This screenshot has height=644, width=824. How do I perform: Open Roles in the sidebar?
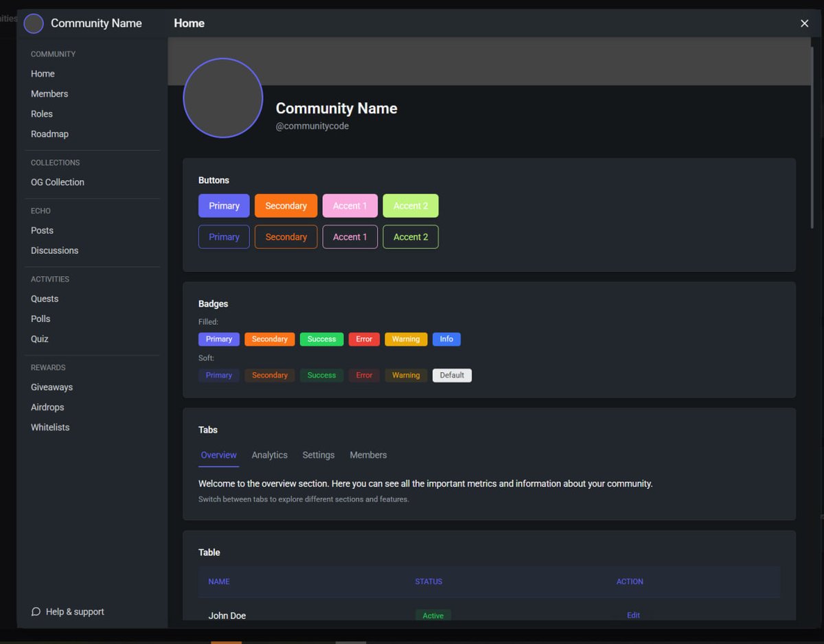tap(42, 114)
